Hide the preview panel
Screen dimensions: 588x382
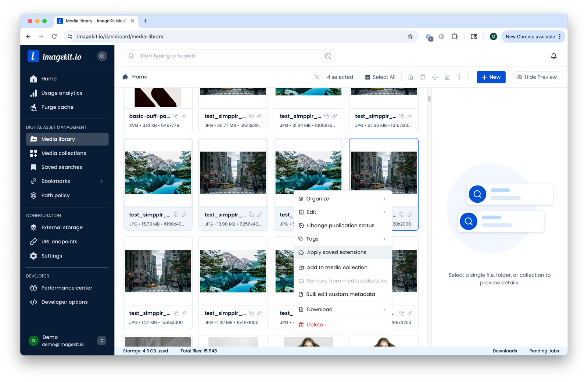coord(537,77)
